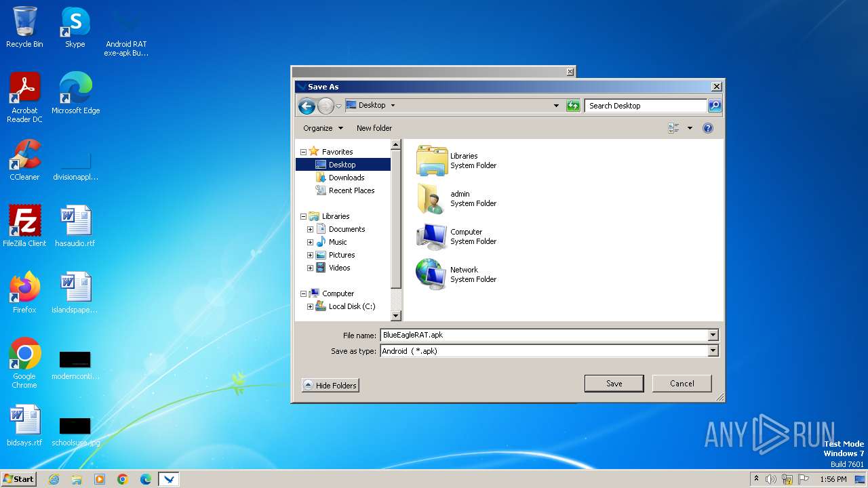
Task: Select the Google Chrome desktop shortcut
Action: point(24,363)
